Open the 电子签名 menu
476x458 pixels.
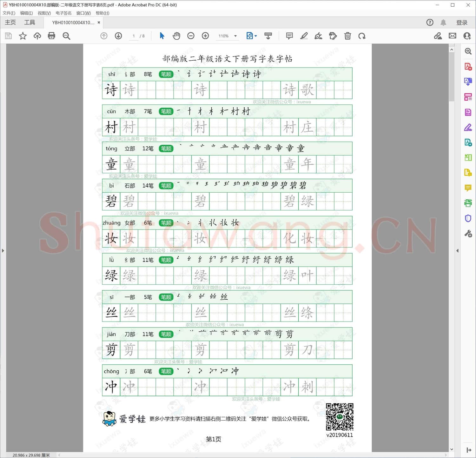(63, 13)
